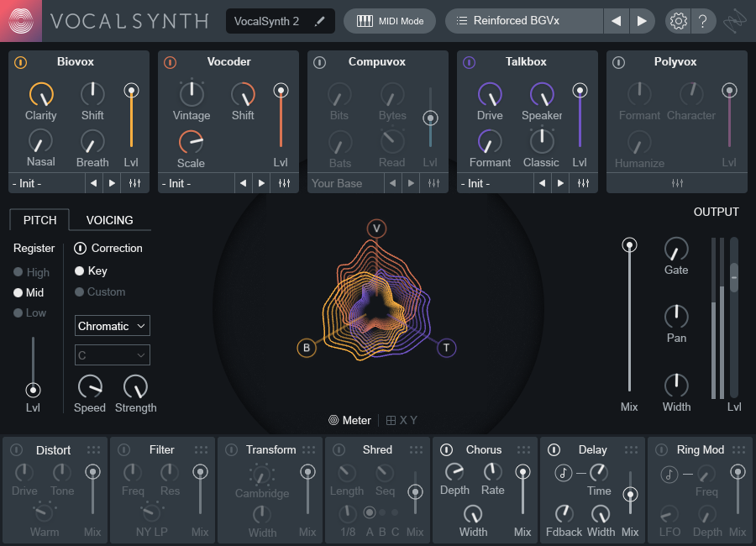Open the Chromatic scale dropdown

pyautogui.click(x=113, y=326)
